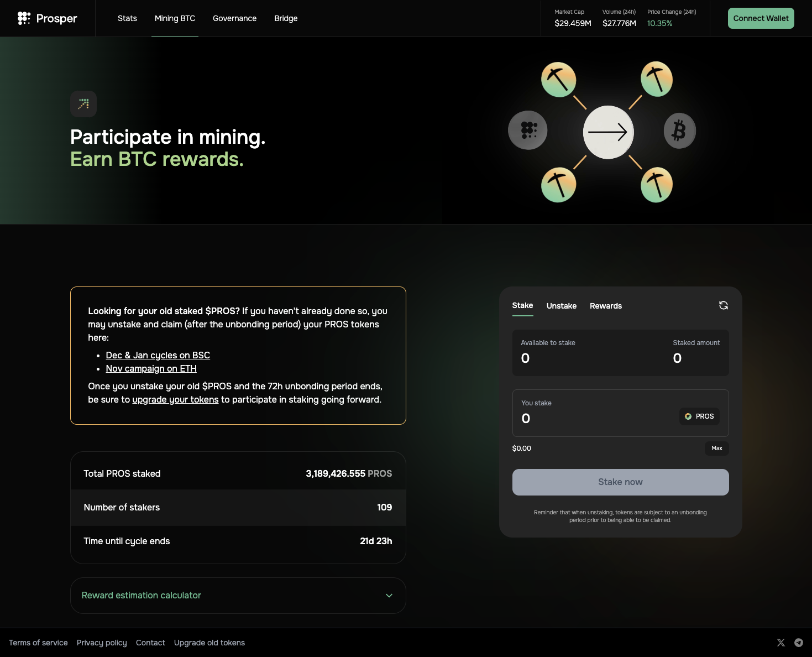The image size is (812, 657).
Task: Open the X (Twitter) social icon
Action: [780, 643]
